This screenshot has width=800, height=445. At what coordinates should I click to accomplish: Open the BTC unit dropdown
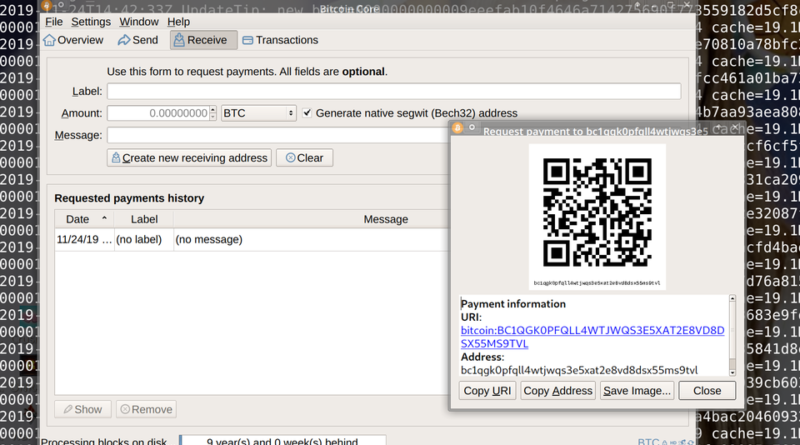point(259,113)
